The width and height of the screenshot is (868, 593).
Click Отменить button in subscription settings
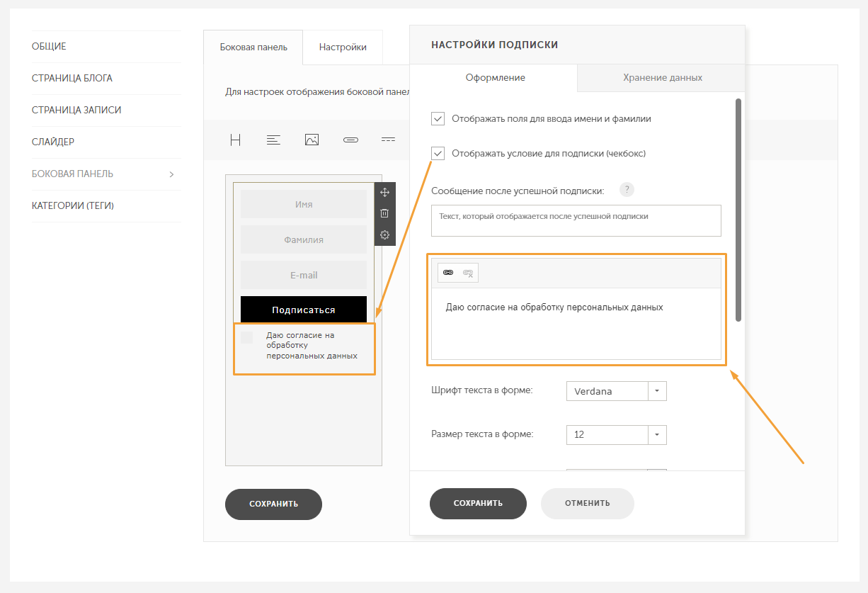point(587,503)
